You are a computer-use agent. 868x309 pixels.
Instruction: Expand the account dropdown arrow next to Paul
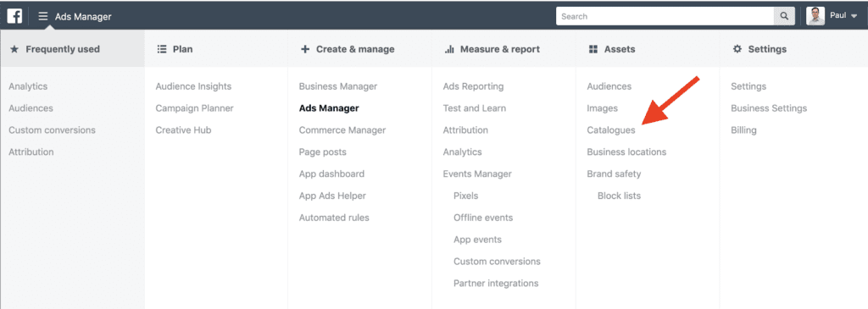[x=854, y=17]
